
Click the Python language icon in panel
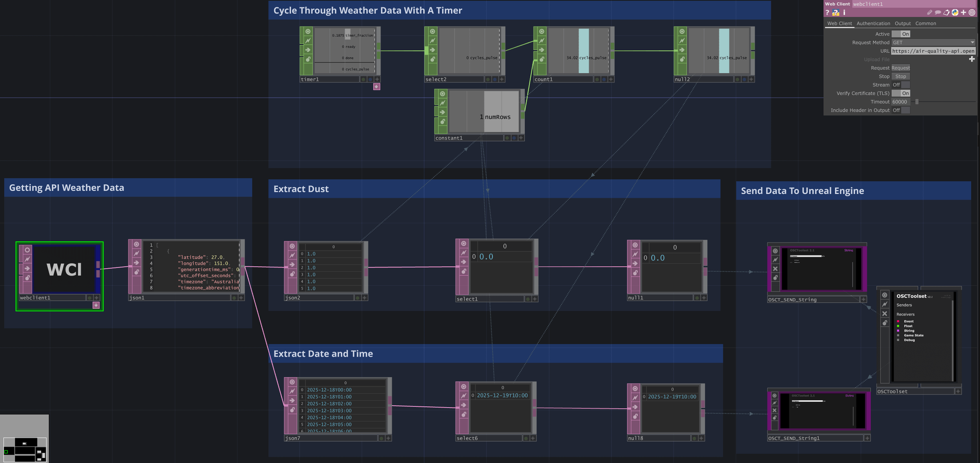coord(955,13)
